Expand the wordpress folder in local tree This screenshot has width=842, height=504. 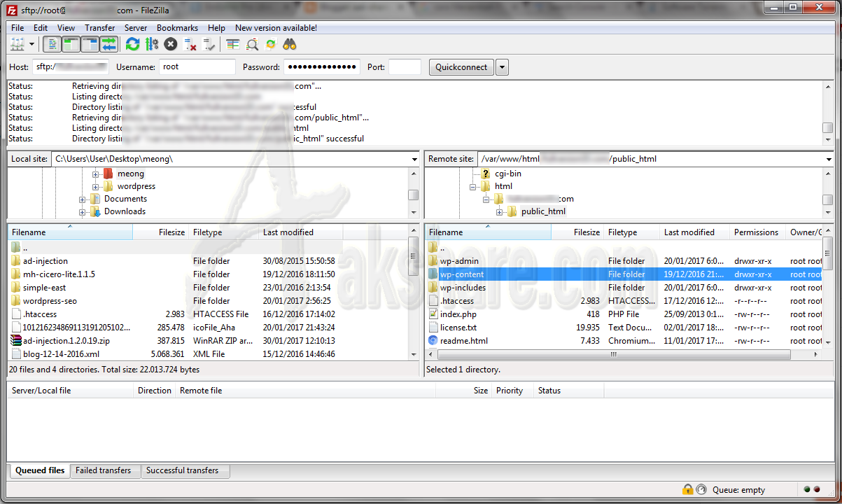(95, 186)
